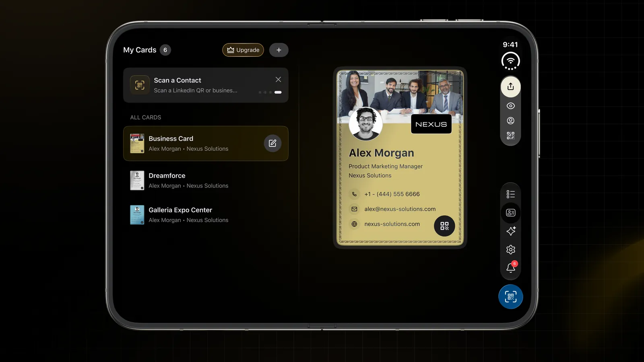Open the list view sidebar icon

510,194
